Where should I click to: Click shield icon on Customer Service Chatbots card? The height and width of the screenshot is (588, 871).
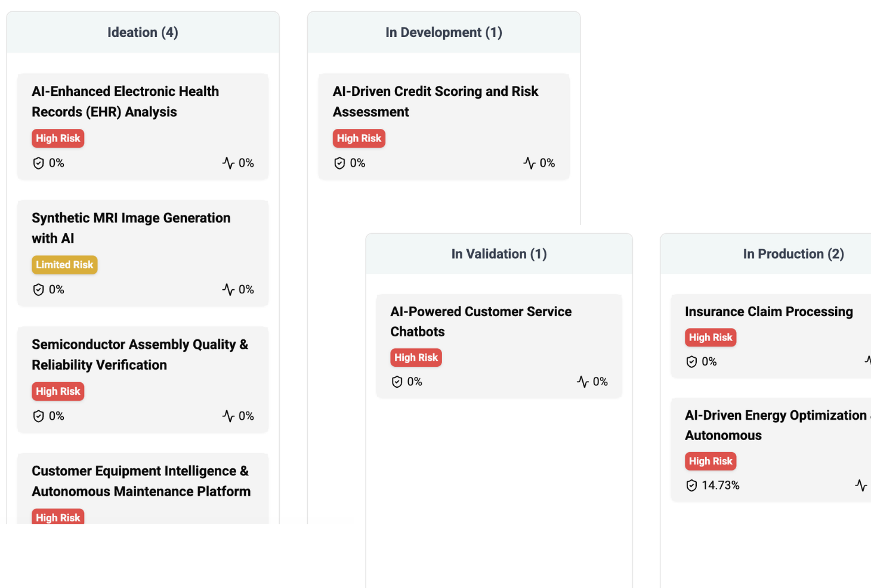(x=397, y=382)
